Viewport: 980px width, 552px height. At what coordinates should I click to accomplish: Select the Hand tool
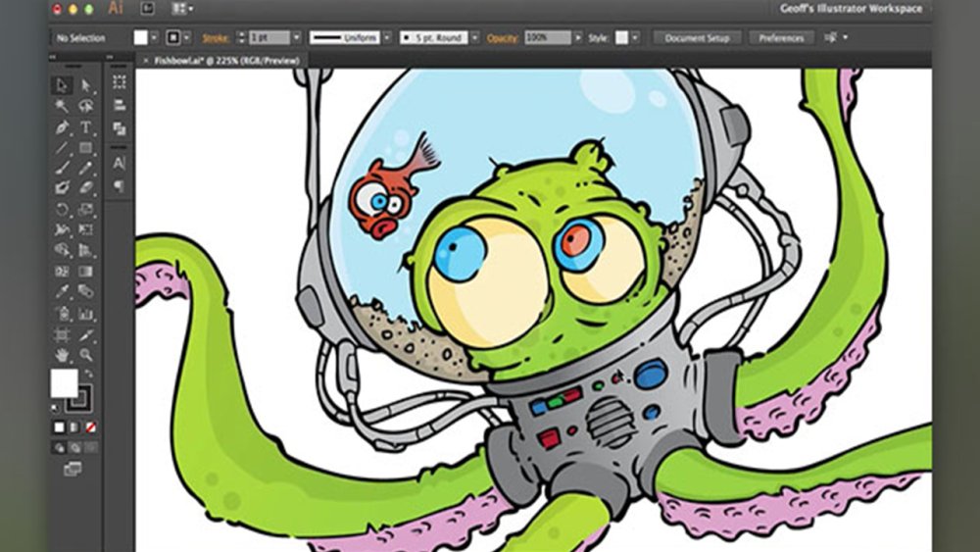62,356
